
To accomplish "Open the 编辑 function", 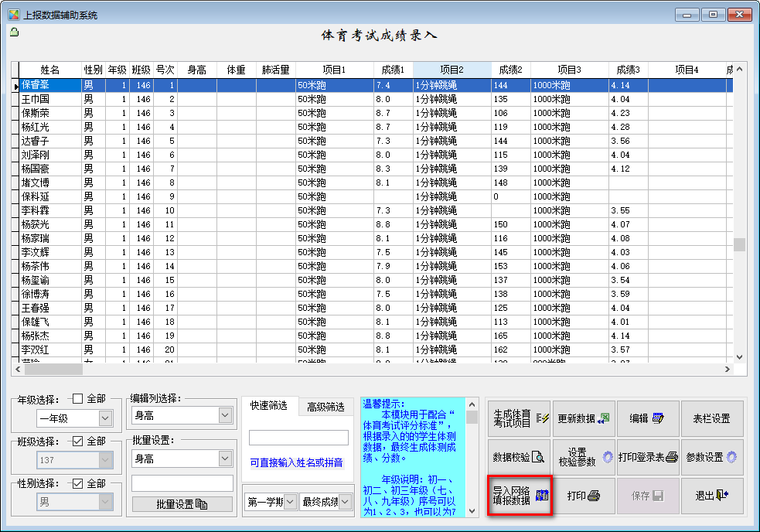I will [x=648, y=418].
